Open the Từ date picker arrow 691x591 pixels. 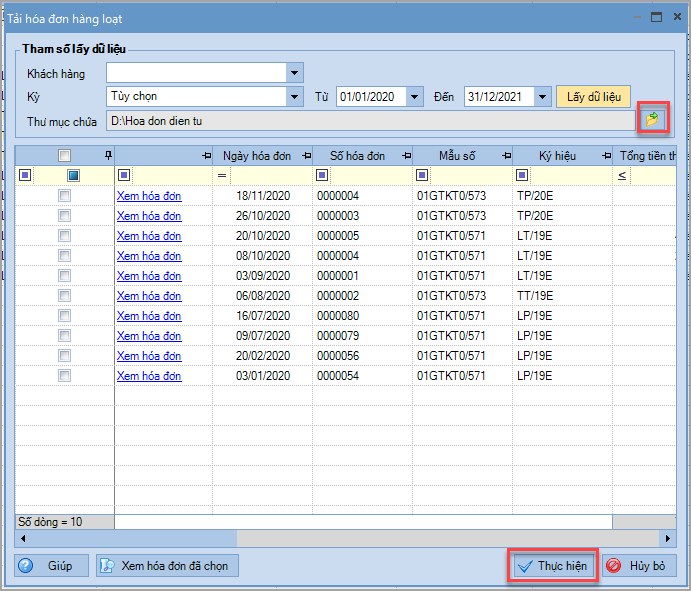tap(415, 97)
